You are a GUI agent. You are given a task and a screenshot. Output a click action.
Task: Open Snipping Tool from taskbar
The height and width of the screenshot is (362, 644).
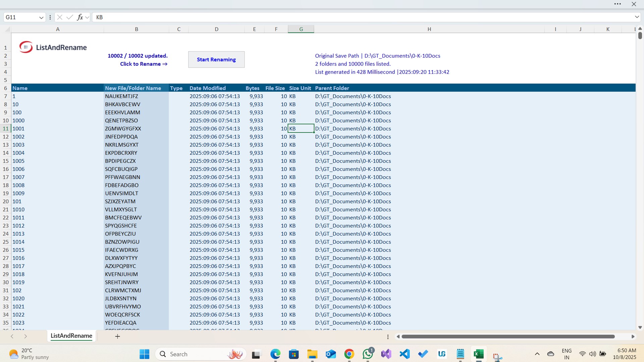497,357
